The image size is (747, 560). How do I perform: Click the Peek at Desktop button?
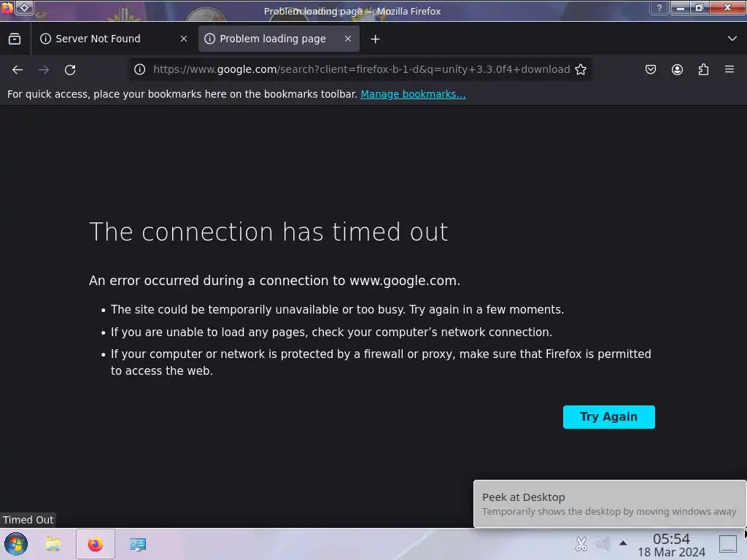click(728, 544)
